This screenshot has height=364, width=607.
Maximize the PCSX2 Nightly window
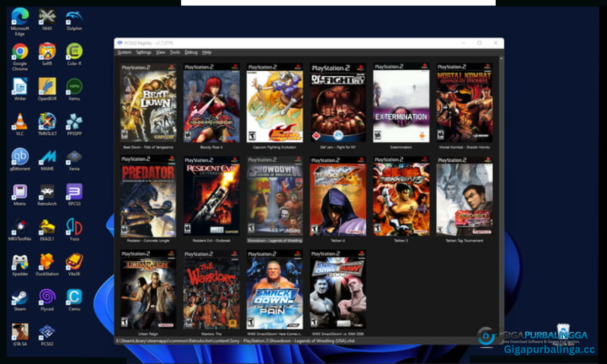point(480,43)
